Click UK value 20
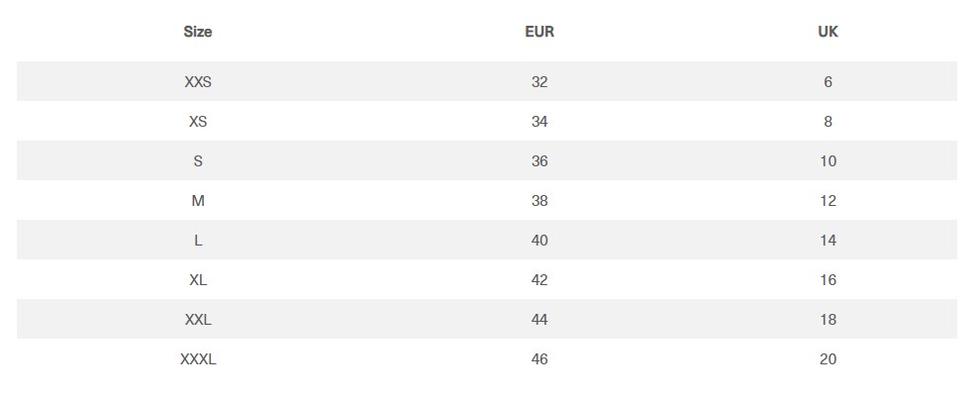 828,359
